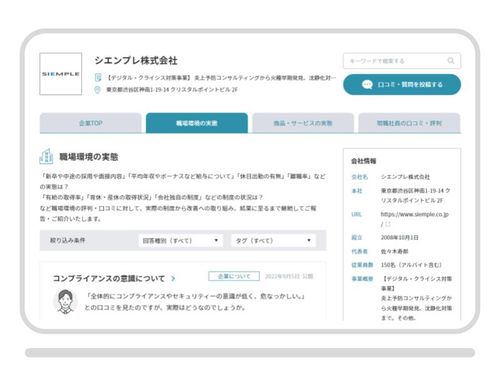Click the keyword search field
Image resolution: width=500 pixels, height=375 pixels.
402,61
